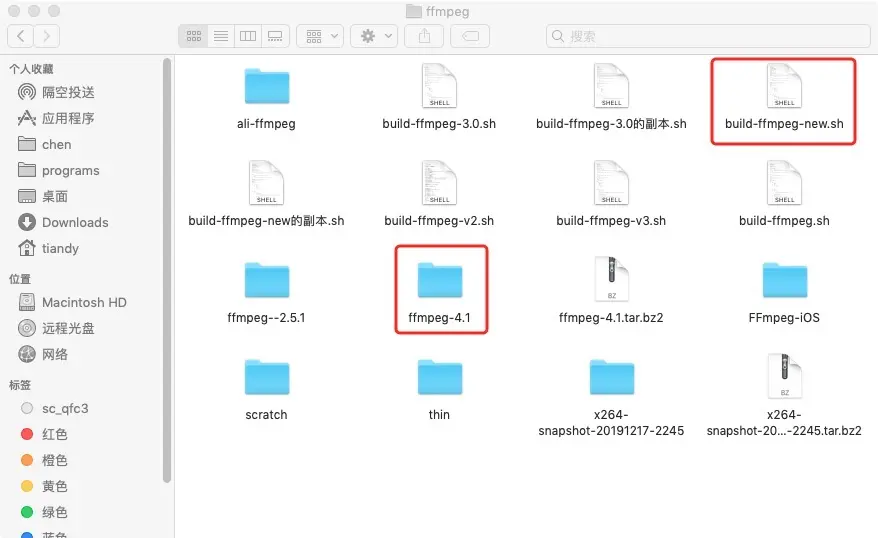Select 网络 (Network) in sidebar
Image resolution: width=878 pixels, height=538 pixels.
pos(43,354)
